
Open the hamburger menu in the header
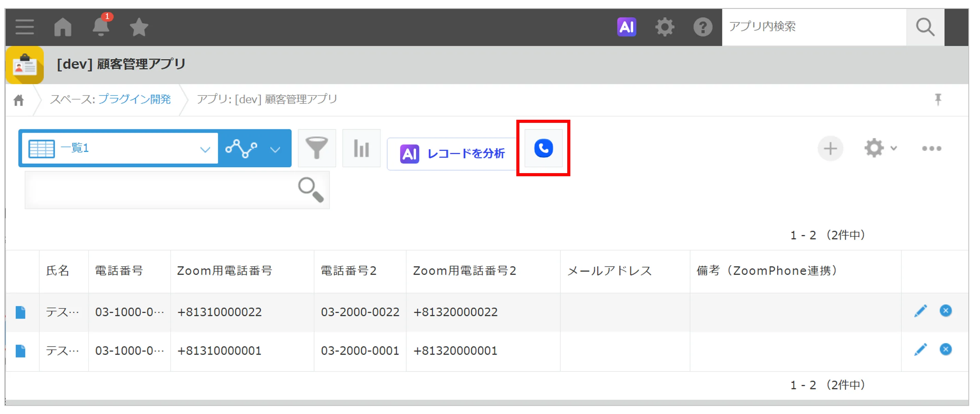click(25, 27)
